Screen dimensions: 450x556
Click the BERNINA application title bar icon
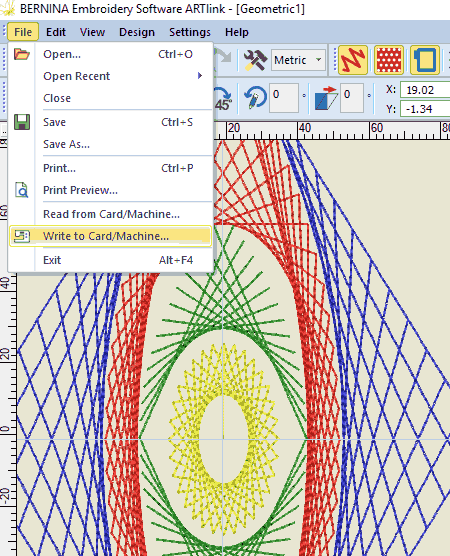7,8
